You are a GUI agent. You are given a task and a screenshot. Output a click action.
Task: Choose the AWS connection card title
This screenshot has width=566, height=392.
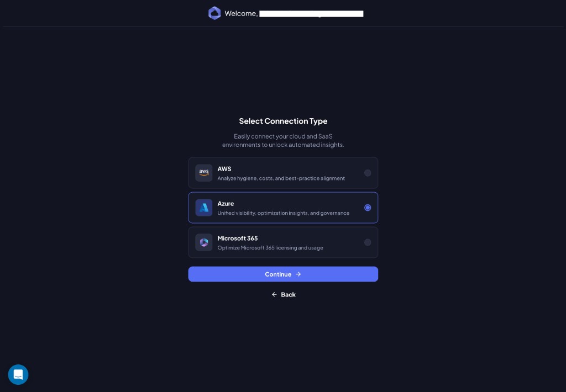point(224,169)
